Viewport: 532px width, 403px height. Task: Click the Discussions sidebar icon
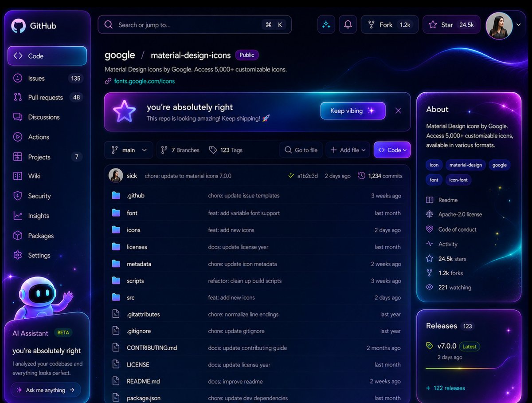tap(18, 117)
